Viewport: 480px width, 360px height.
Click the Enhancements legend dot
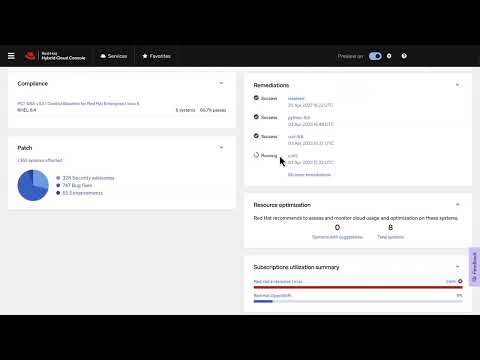click(x=58, y=193)
